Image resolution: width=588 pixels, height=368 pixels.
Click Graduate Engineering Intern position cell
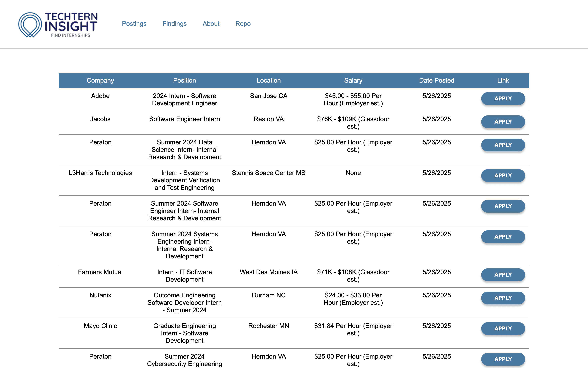coord(184,333)
